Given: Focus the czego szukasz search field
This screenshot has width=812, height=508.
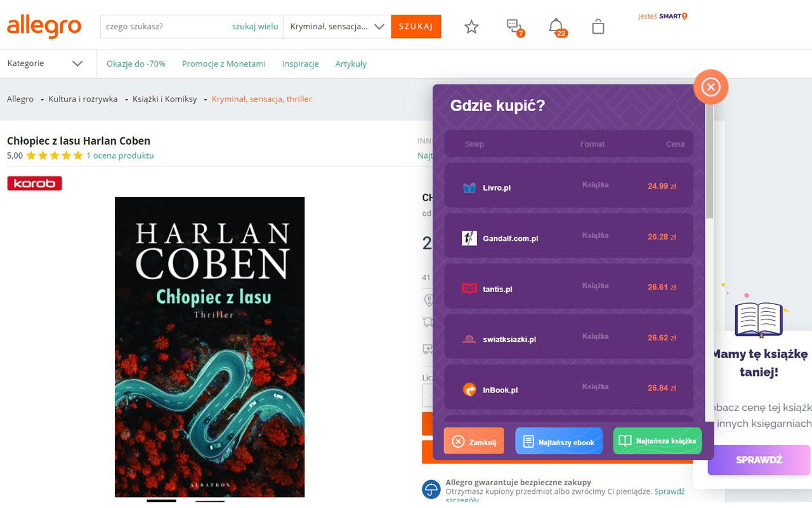Looking at the screenshot, I should tap(165, 27).
